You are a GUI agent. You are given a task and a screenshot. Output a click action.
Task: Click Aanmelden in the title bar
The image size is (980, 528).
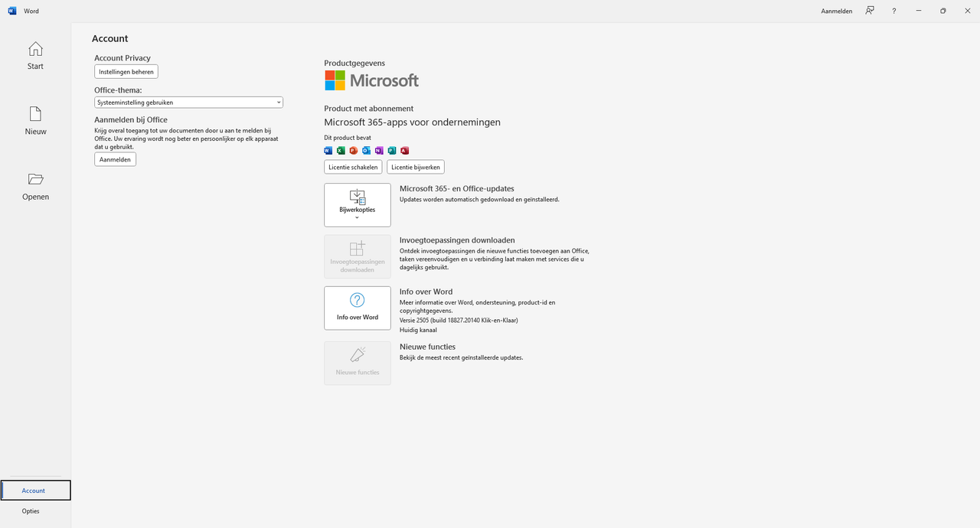pos(837,11)
